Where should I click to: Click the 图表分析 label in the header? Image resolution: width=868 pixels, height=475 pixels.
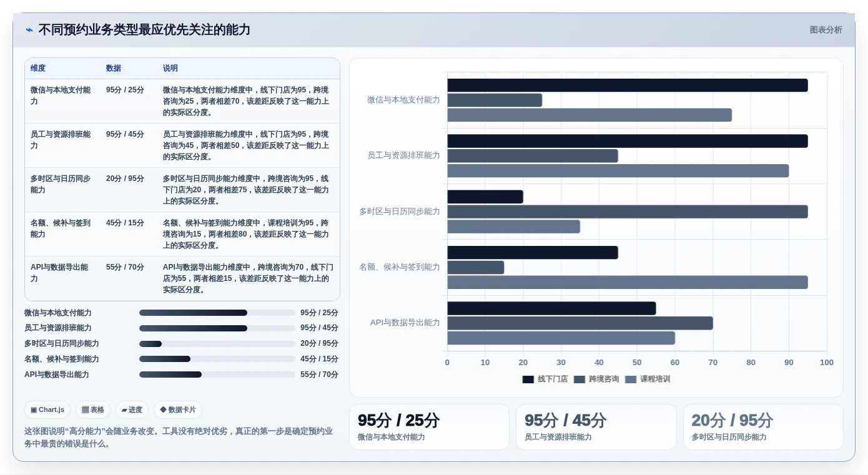826,30
